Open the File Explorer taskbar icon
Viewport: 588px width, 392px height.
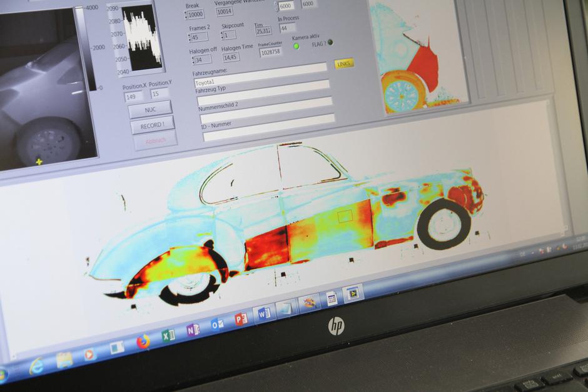(64, 359)
